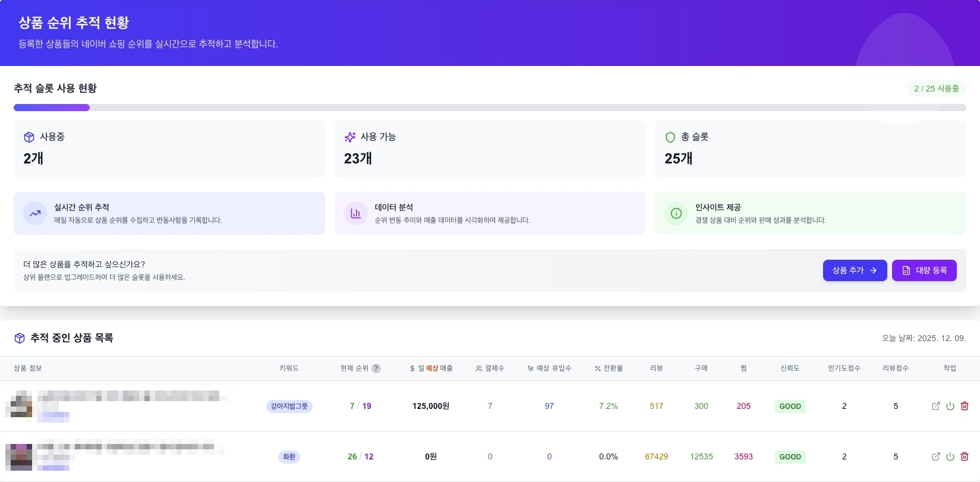Viewport: 980px width, 482px height.
Task: Click the GOOD badge in 화환 row
Action: click(x=790, y=457)
